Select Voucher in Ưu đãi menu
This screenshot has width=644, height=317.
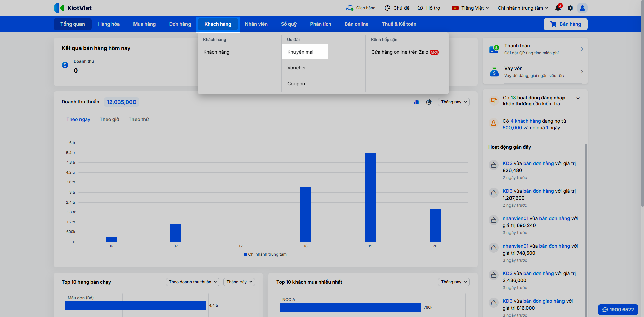(297, 68)
